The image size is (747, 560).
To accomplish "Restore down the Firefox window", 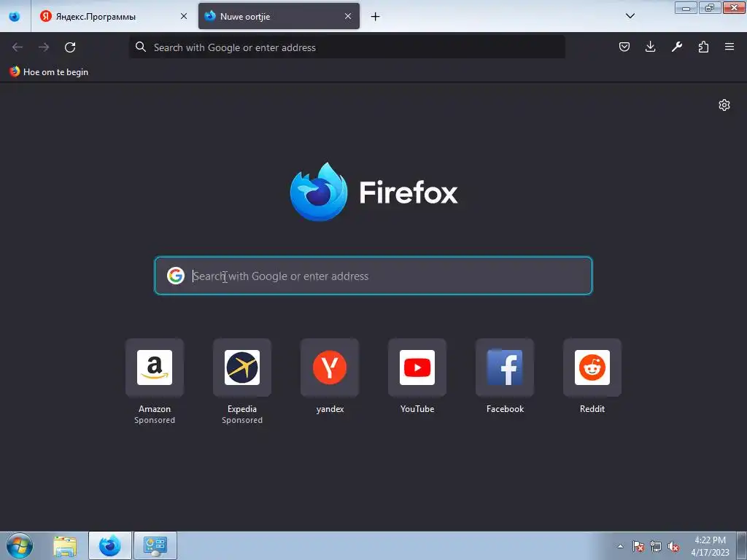I will point(710,8).
